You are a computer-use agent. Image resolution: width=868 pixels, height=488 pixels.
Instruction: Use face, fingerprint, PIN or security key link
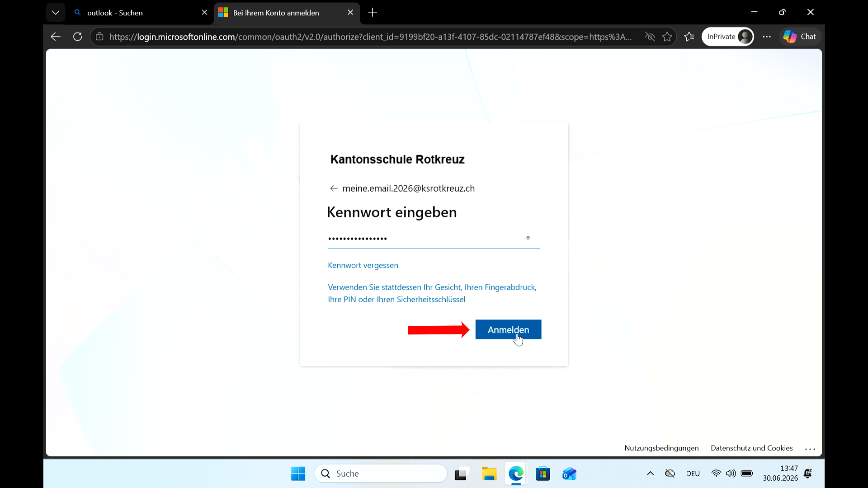(432, 293)
